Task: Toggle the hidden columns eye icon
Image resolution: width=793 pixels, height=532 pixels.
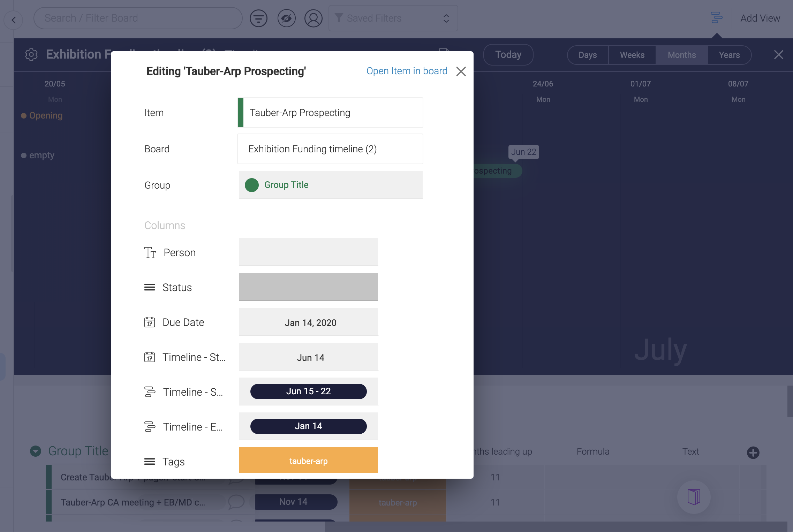Action: tap(286, 18)
